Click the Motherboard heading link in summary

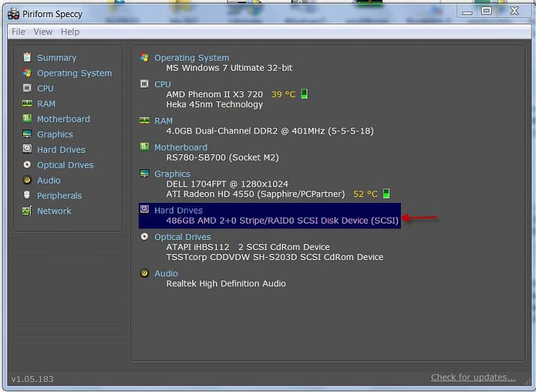[181, 147]
